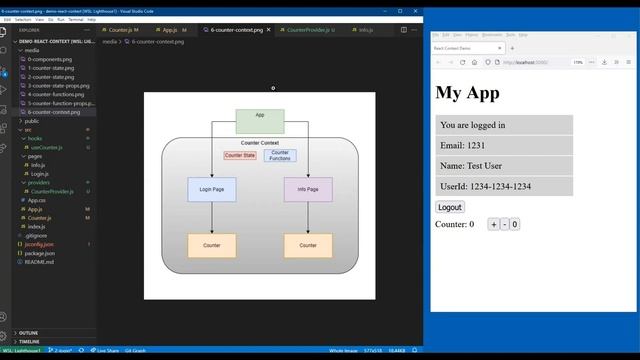Viewport: 640px width, 360px height.
Task: Click the - counter button
Action: [x=504, y=224]
